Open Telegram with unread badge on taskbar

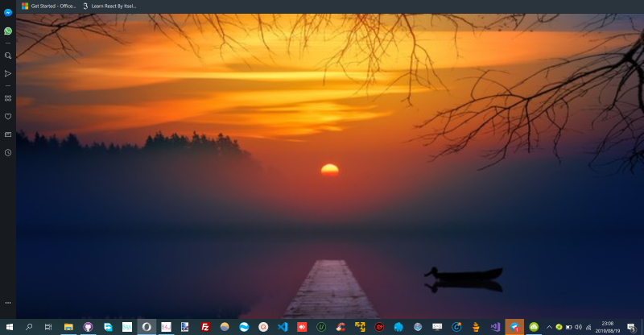click(514, 327)
